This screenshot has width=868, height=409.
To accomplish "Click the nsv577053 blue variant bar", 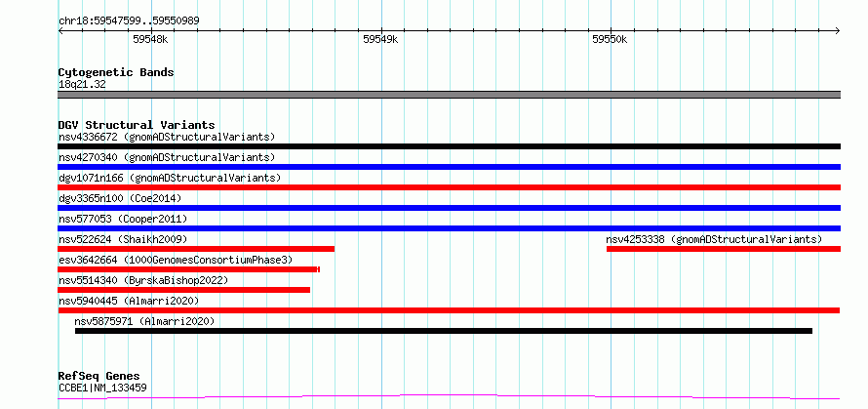I will click(449, 228).
